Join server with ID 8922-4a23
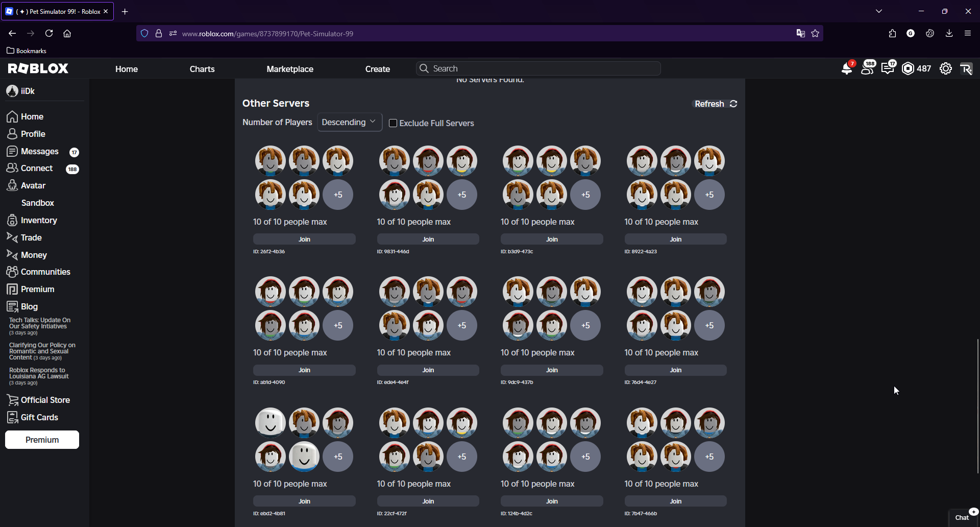Viewport: 980px width, 527px height. point(676,239)
